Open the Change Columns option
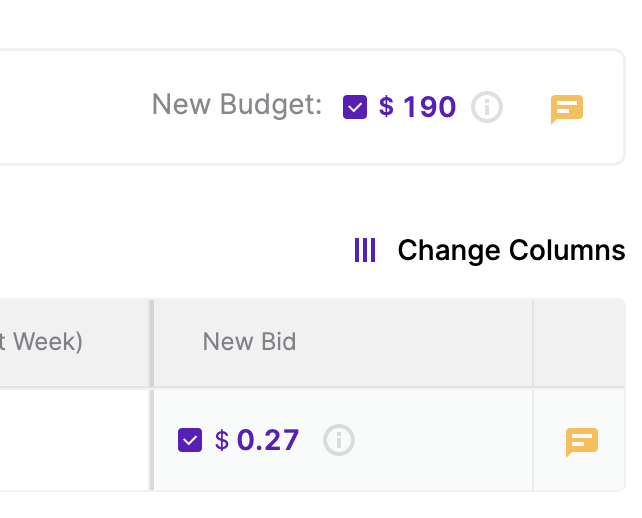Screen dimensions: 642x518 coord(511,250)
